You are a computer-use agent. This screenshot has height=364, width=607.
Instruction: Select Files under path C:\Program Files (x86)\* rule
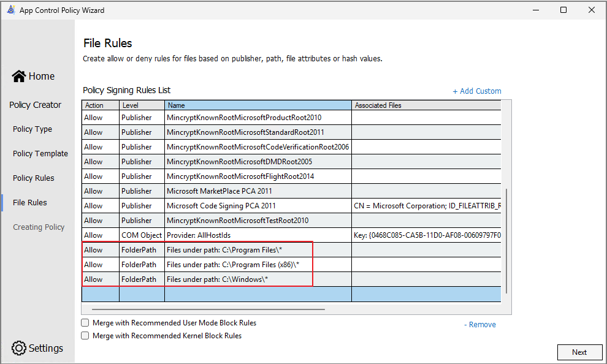[258, 265]
